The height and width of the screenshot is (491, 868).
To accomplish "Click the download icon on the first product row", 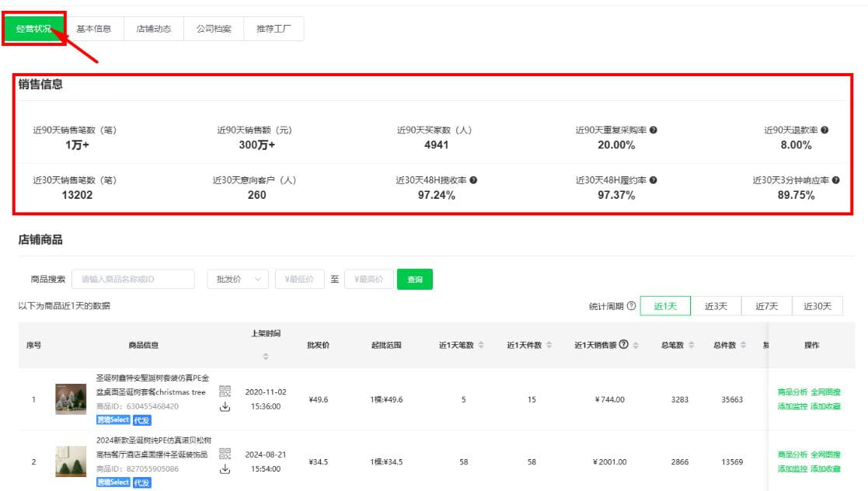I will click(225, 406).
